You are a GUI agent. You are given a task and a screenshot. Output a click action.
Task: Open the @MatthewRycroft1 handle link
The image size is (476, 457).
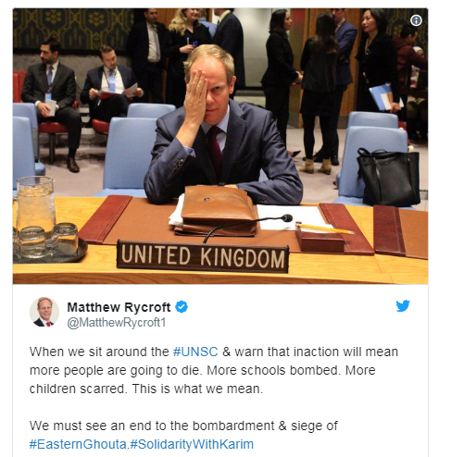pos(117,323)
